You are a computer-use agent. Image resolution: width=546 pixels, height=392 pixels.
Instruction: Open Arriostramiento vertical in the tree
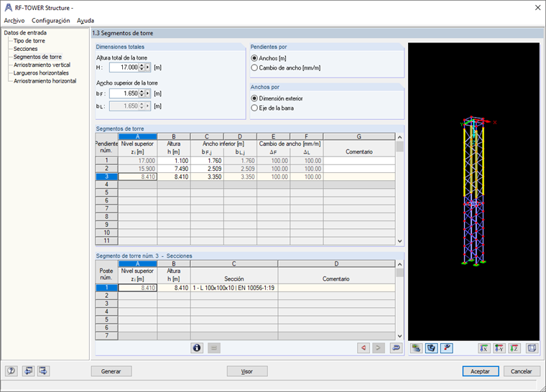[42, 65]
